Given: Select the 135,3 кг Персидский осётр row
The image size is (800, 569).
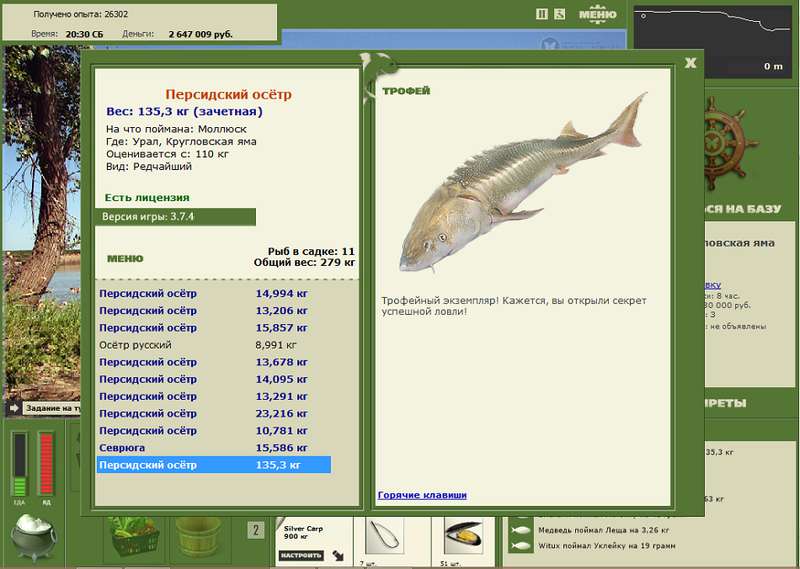Looking at the screenshot, I should coord(214,465).
